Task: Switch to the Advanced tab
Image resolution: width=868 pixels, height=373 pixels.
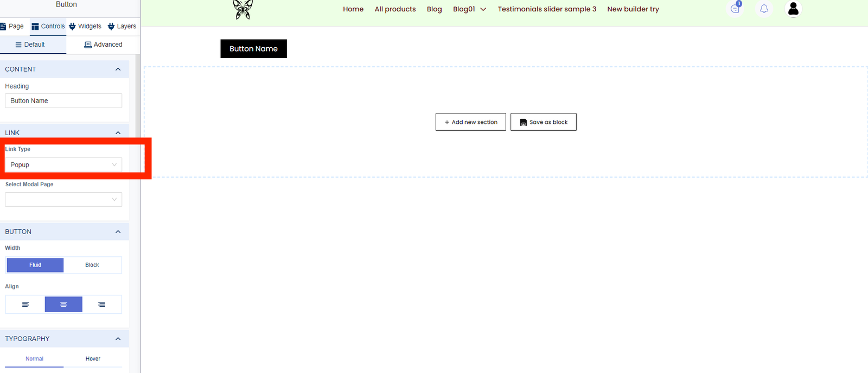Action: [x=103, y=45]
